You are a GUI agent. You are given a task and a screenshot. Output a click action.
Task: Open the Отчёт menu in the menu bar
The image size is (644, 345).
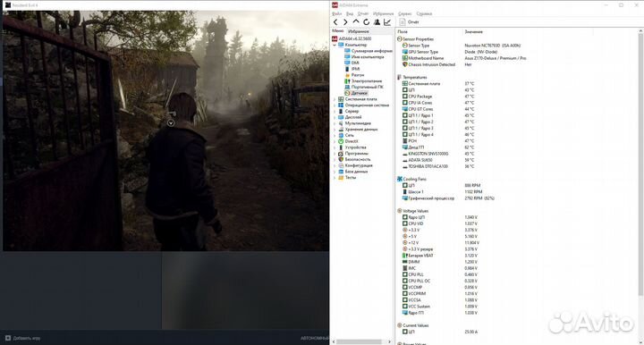[363, 14]
